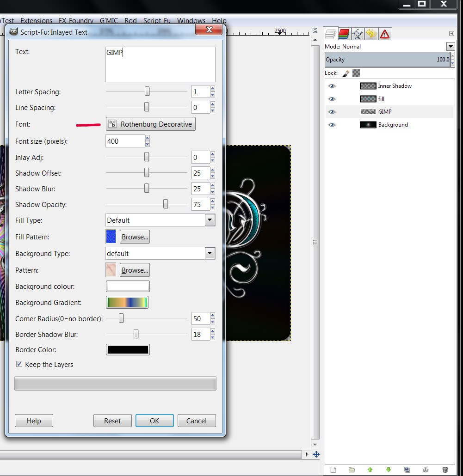Toggle the lock pixels brush icon
Screen dimensions: 463x476
(x=346, y=73)
